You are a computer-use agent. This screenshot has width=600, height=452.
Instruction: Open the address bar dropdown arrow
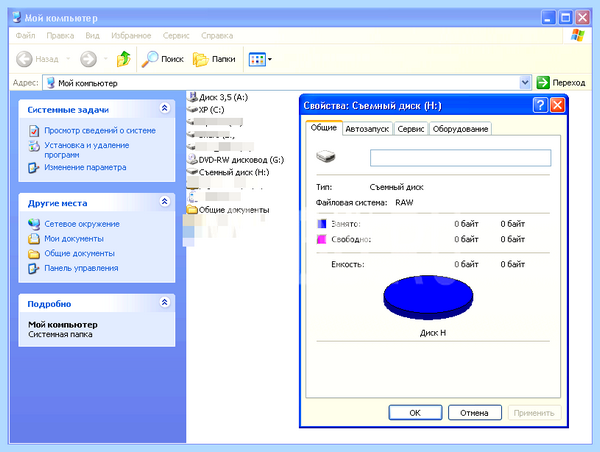(x=525, y=82)
